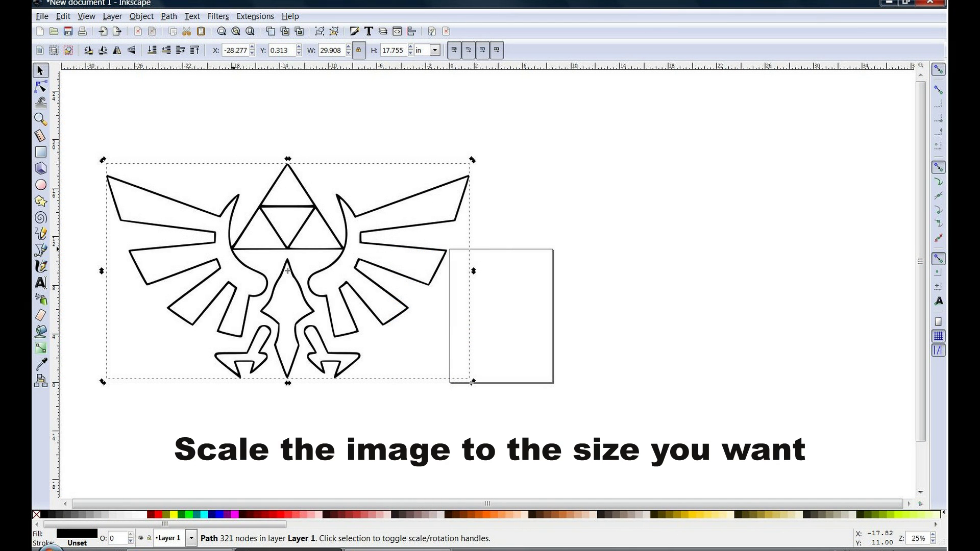Image resolution: width=980 pixels, height=551 pixels.
Task: Select the Spray tool
Action: click(40, 298)
